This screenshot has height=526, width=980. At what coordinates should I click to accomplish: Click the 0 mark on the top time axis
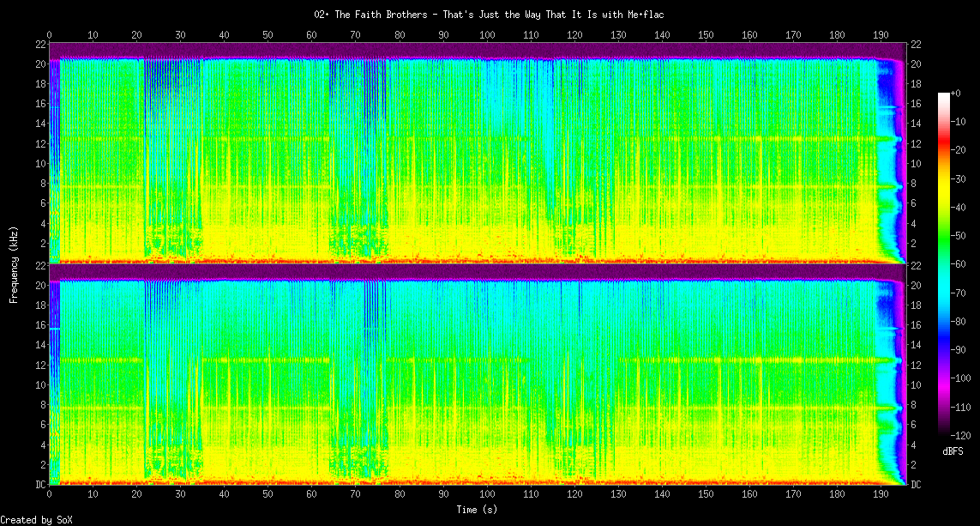50,35
